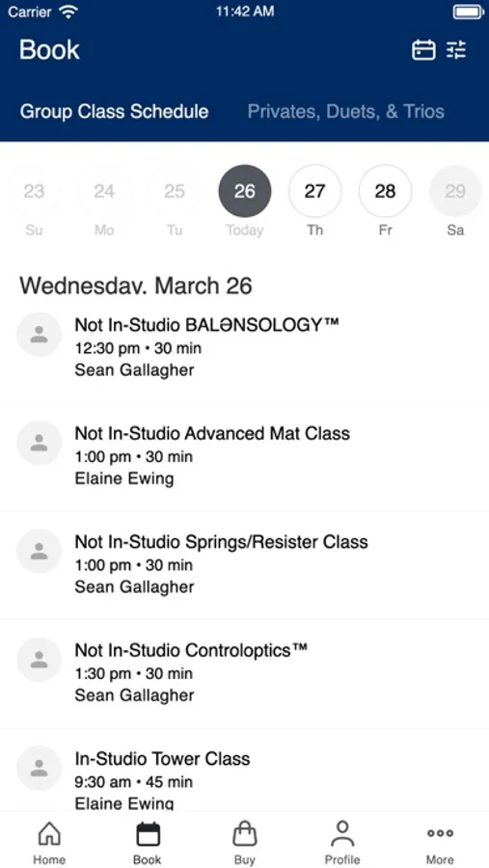This screenshot has height=868, width=489.
Task: Tap avatar icon beside Advanced Mat Class
Action: point(39,443)
